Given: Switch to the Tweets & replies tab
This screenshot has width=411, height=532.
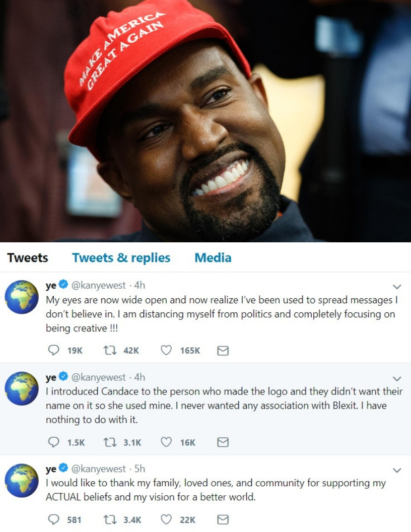Looking at the screenshot, I should [x=121, y=258].
